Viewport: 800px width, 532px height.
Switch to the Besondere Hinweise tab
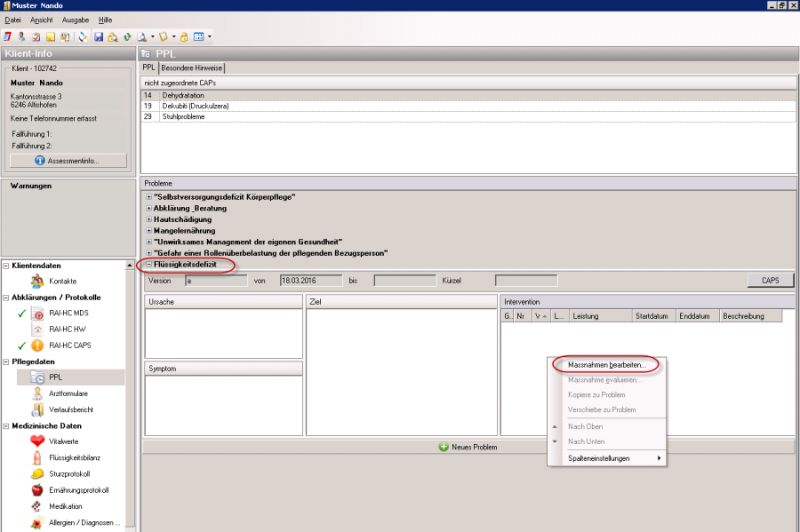tap(192, 67)
